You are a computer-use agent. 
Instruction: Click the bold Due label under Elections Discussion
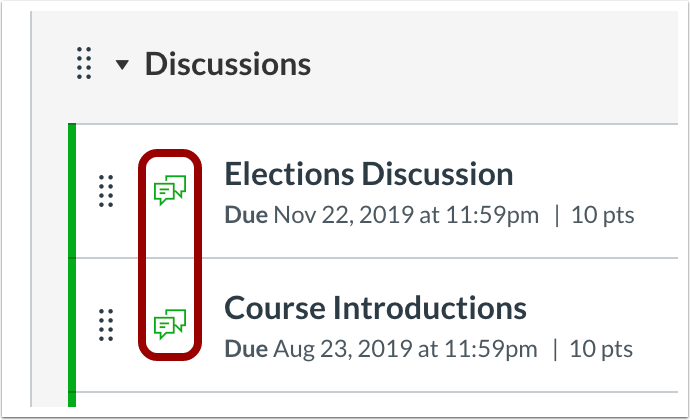tap(246, 216)
